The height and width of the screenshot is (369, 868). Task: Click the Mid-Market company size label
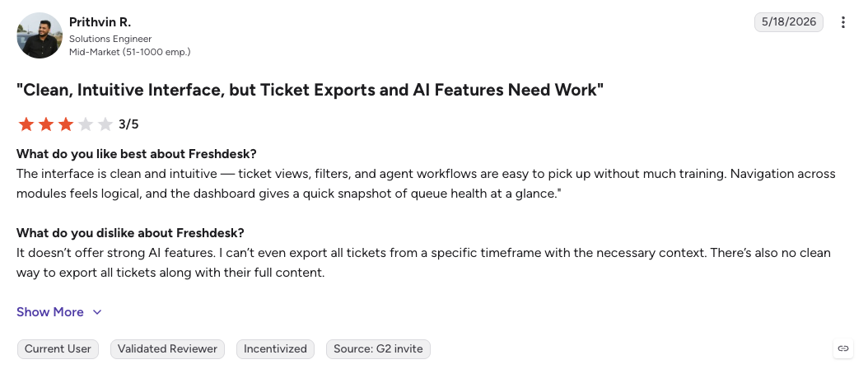click(129, 52)
